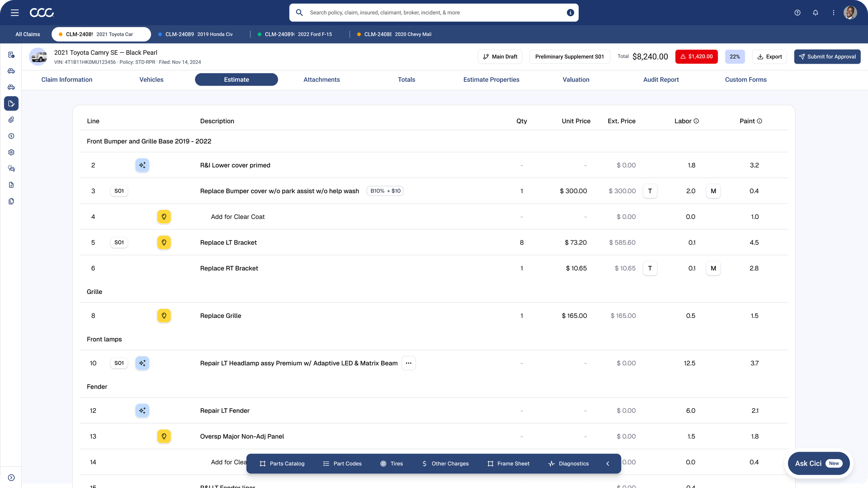Click the S01 badge on line 5
Screen dimensions: 868x488
coord(119,242)
